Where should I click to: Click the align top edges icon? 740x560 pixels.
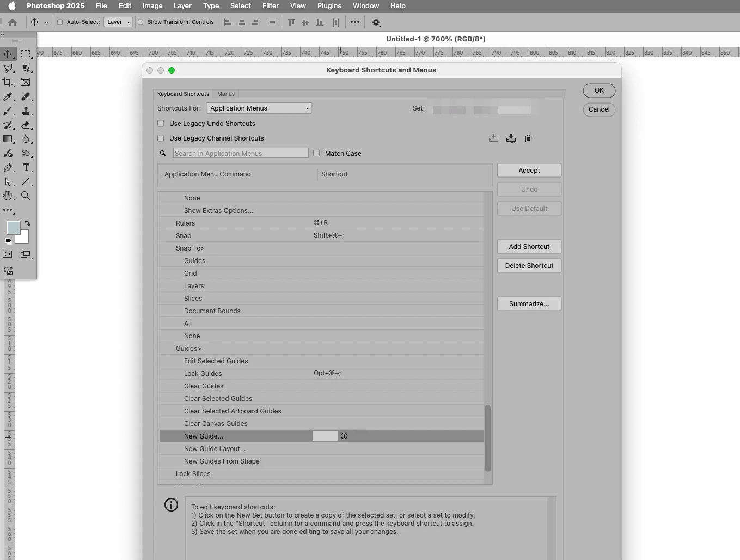click(x=291, y=22)
